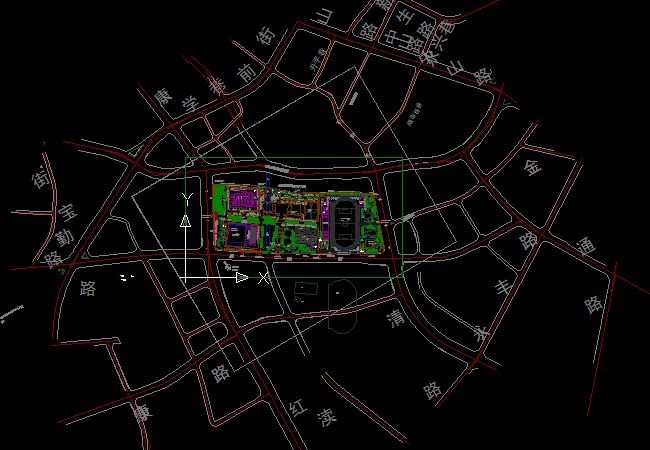This screenshot has width=650, height=450.
Task: Click the '康' label at bottom left
Action: point(143,410)
